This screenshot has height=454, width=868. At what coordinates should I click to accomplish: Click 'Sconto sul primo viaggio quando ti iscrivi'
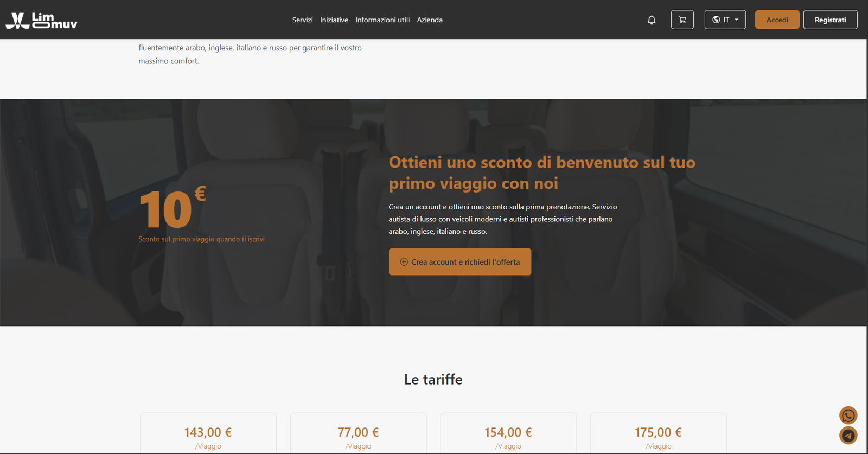[x=202, y=239]
